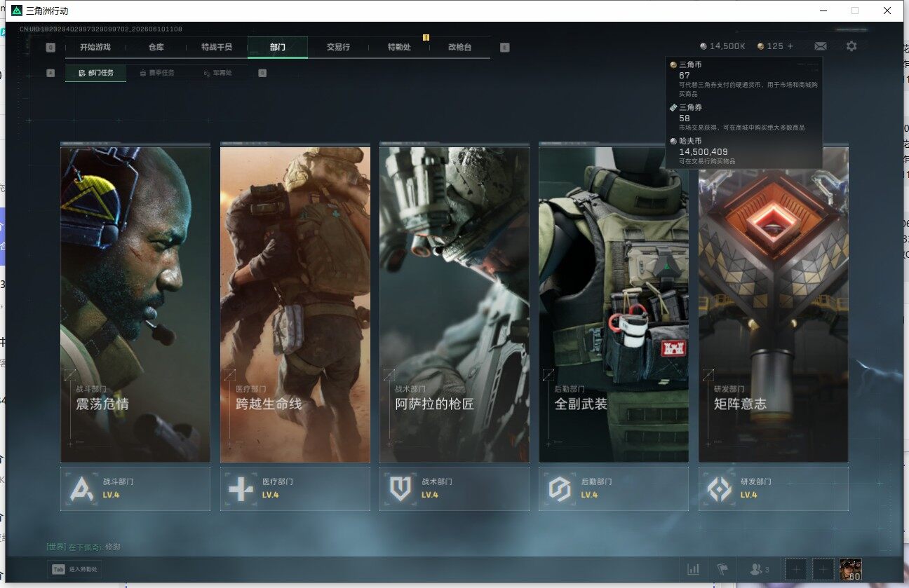Click the 三角洲行动 app icon in title bar
The image size is (909, 588).
pyautogui.click(x=17, y=11)
